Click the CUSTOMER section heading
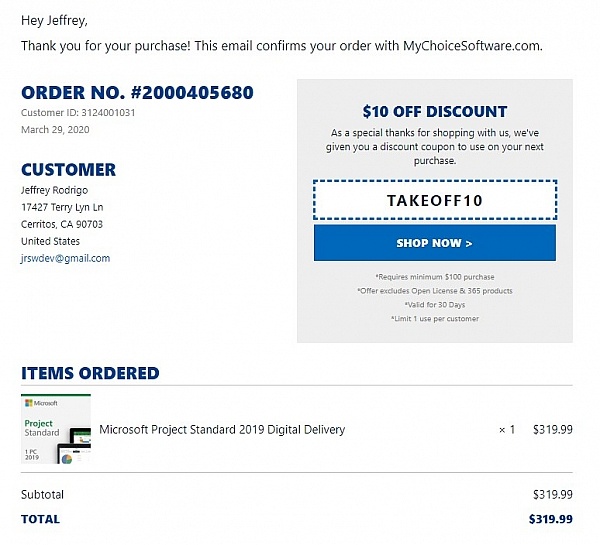 [68, 169]
